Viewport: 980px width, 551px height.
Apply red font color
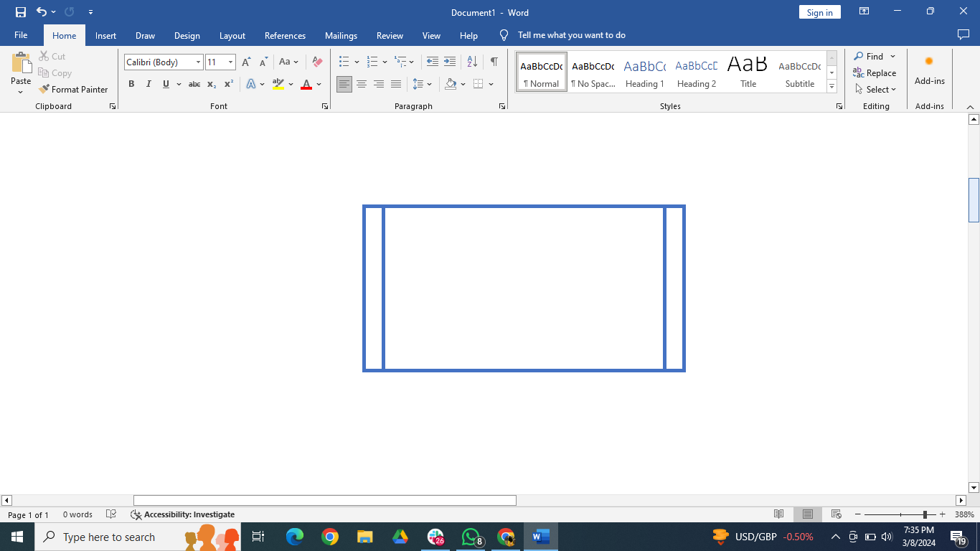(306, 84)
